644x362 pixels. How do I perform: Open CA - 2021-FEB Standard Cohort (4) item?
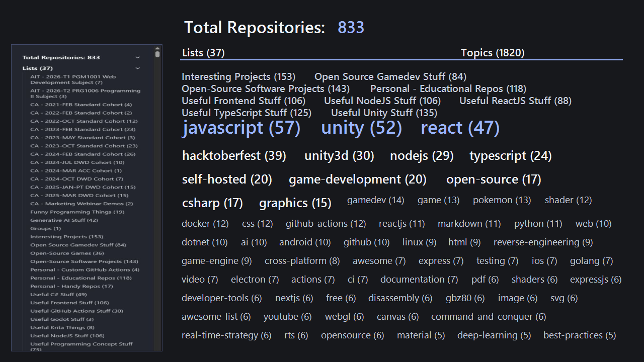[81, 105]
